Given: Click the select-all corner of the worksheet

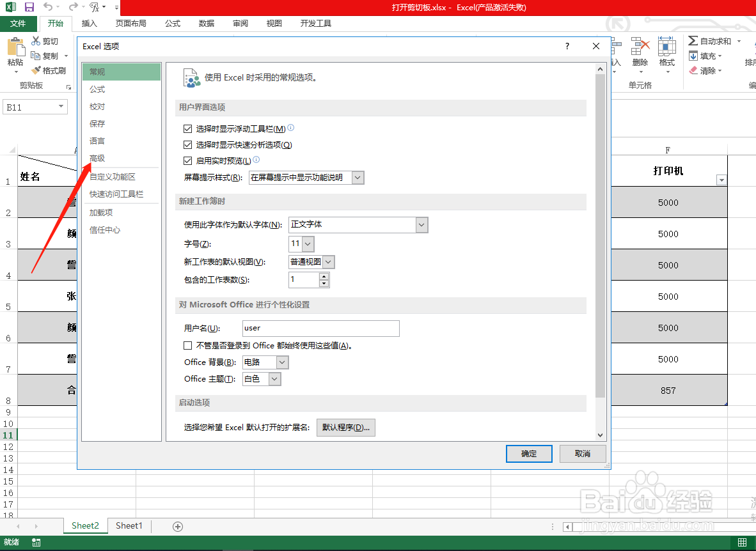Looking at the screenshot, I should pos(12,150).
